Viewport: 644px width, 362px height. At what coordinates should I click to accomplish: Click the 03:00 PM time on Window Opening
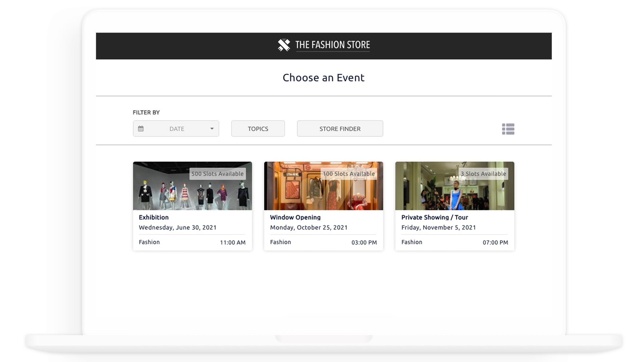point(364,243)
